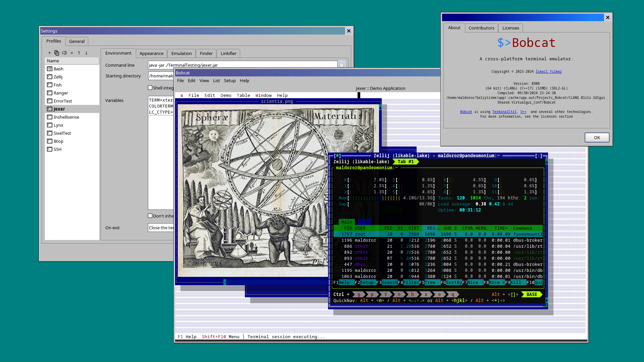The width and height of the screenshot is (644, 362).
Task: Open the Setup menu in Bobcat
Action: coord(230,80)
